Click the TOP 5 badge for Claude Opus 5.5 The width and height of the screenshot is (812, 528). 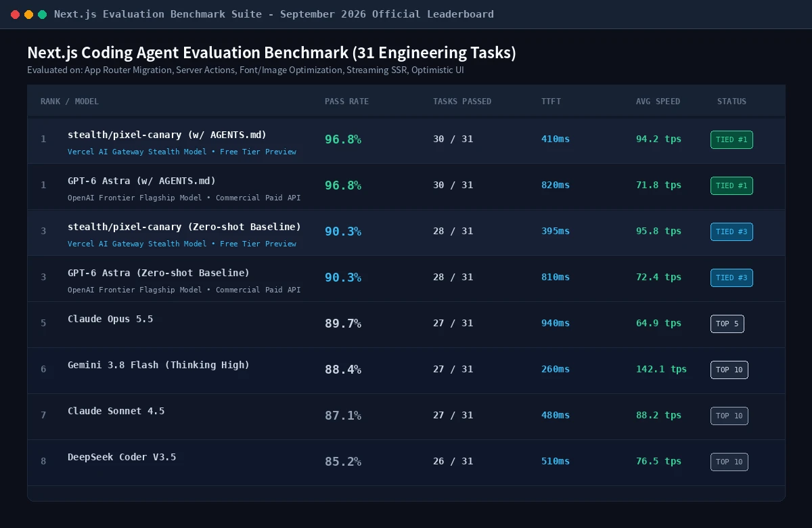pos(727,324)
